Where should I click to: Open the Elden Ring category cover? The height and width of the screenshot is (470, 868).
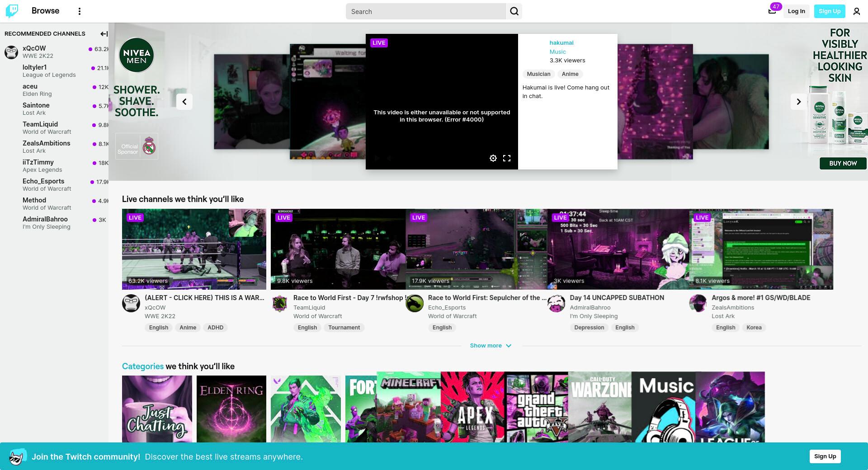pyautogui.click(x=231, y=409)
